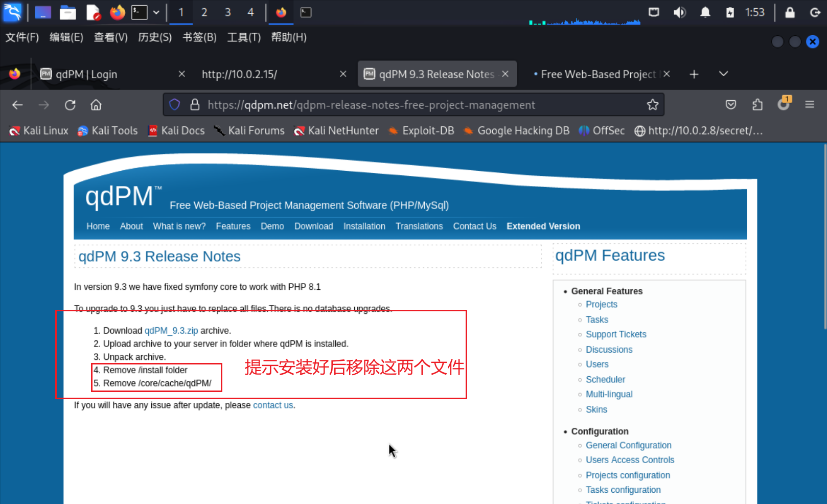This screenshot has height=504, width=827.
Task: Expand the terminal launcher dropdown arrow
Action: click(x=156, y=12)
